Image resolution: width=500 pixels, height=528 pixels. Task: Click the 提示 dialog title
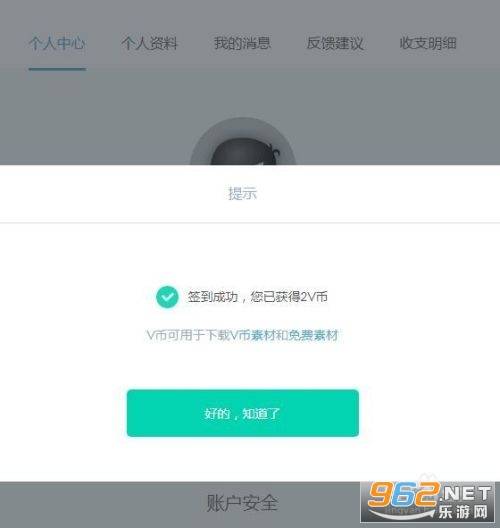point(242,193)
